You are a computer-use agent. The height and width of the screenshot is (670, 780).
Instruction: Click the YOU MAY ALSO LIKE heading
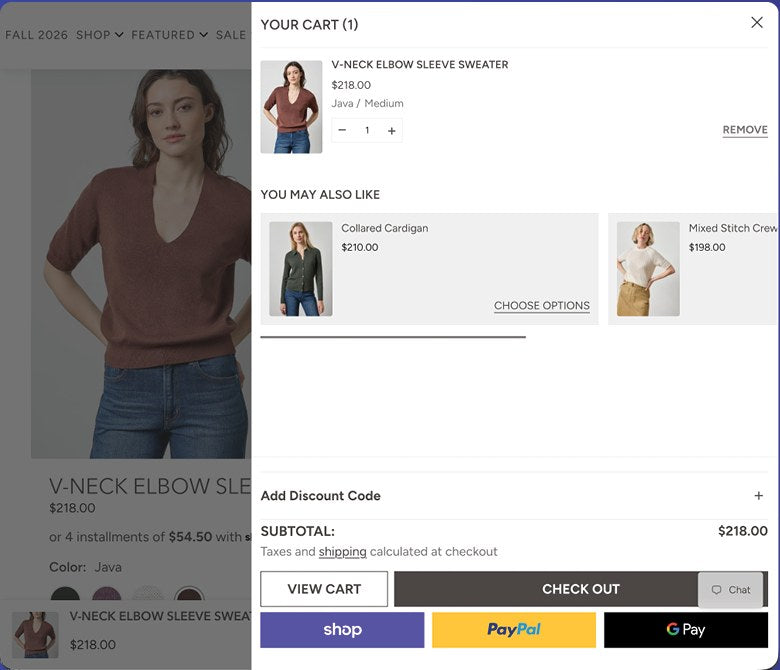[320, 194]
